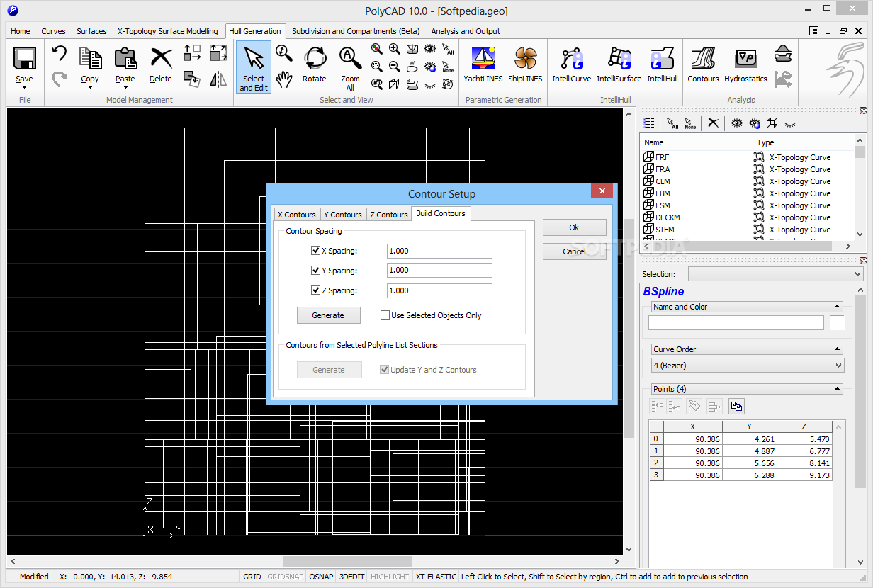Toggle GRID in the status bar
Screen dimensions: 873x588
click(x=252, y=577)
